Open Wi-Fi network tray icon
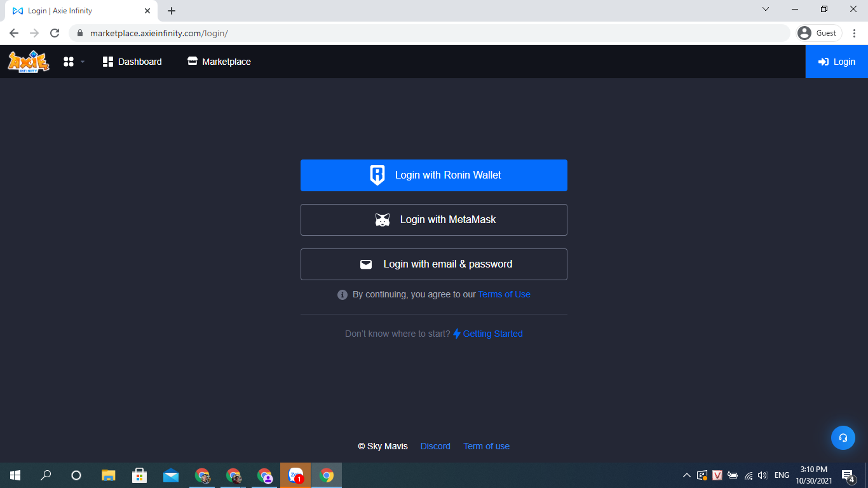Image resolution: width=868 pixels, height=488 pixels. 749,475
